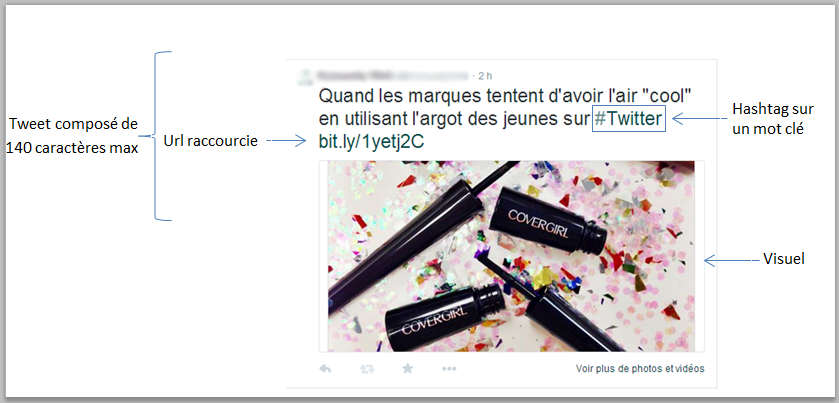Favorite the tweet with the star icon
The width and height of the screenshot is (839, 403).
408,368
